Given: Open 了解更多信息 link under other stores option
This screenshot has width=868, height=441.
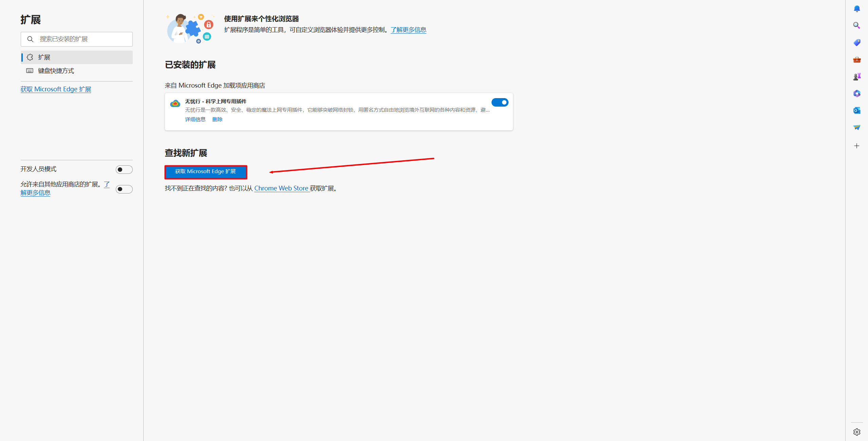Looking at the screenshot, I should click(x=36, y=192).
